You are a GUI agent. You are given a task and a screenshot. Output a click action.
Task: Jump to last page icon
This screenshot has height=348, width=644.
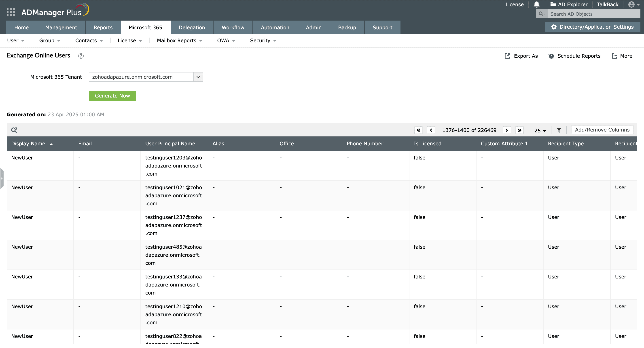point(519,130)
